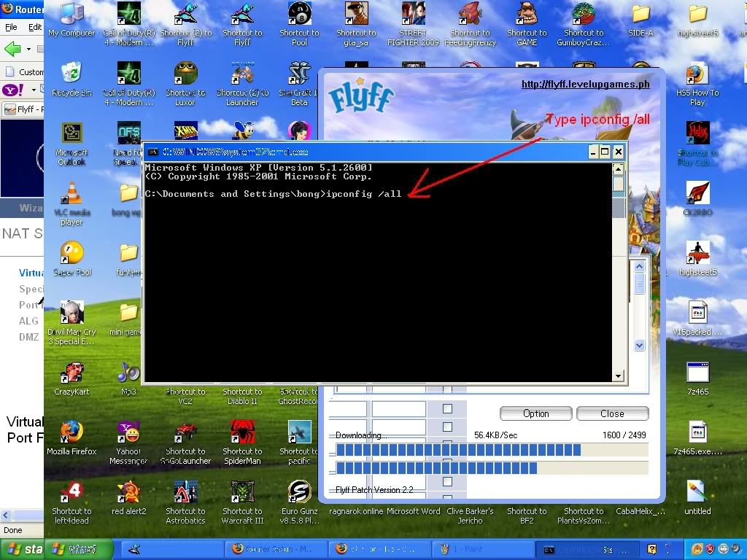
Task: Open the File menu in Firefox
Action: pos(11,27)
